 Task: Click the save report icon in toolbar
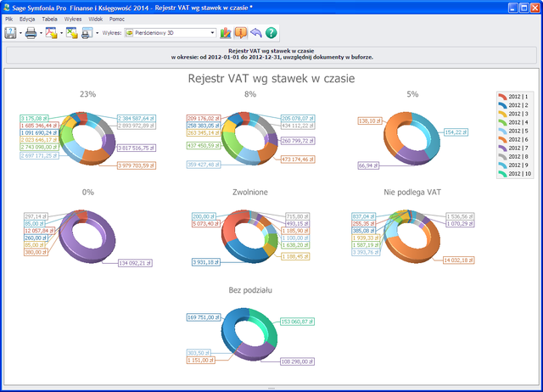(11, 33)
